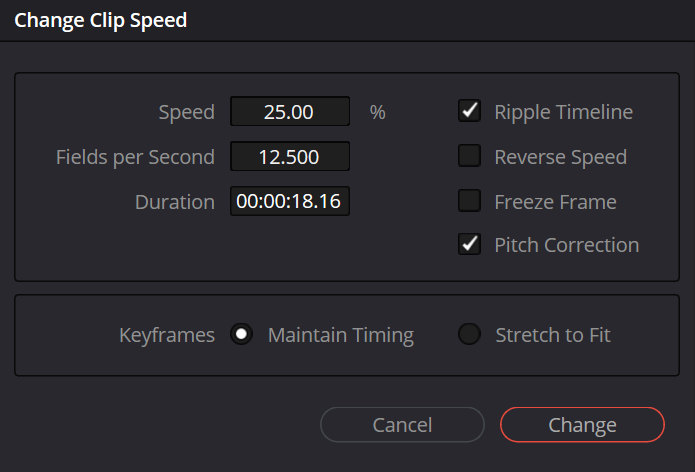Click the Change Clip Speed title bar
The image size is (695, 472).
[100, 20]
